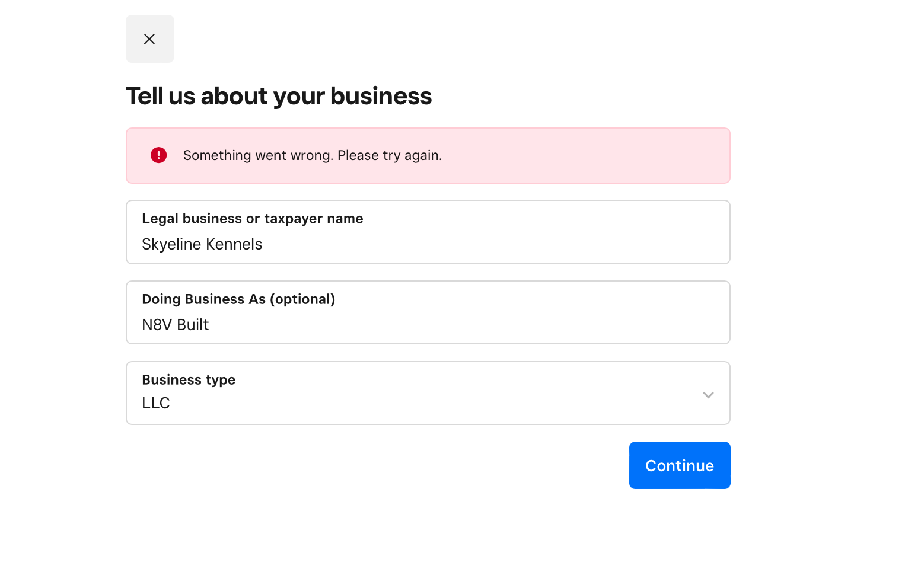Click the Legal business or taxpayer name field

[x=428, y=244]
